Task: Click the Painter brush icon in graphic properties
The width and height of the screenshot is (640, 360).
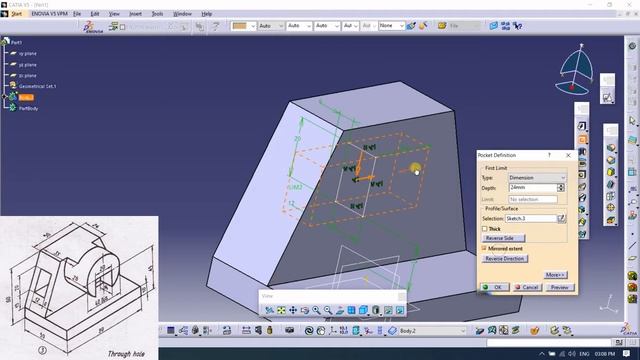Action: coord(411,26)
